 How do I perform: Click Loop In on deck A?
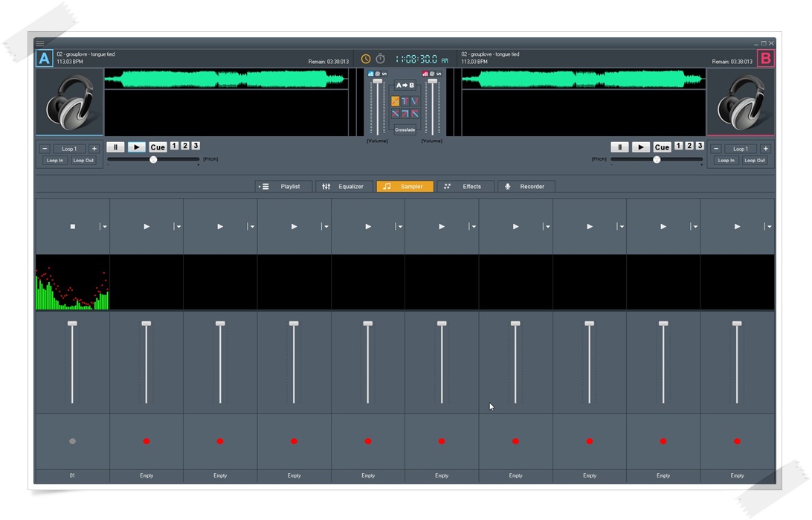pyautogui.click(x=54, y=160)
